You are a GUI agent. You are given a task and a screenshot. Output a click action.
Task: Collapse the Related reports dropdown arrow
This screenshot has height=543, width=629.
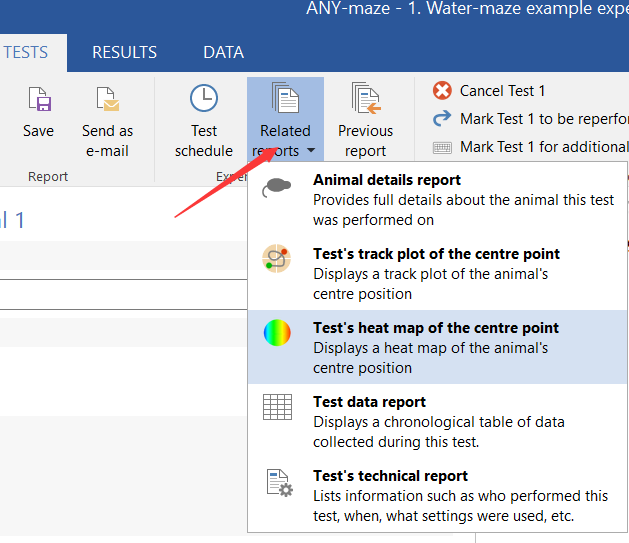pyautogui.click(x=311, y=152)
